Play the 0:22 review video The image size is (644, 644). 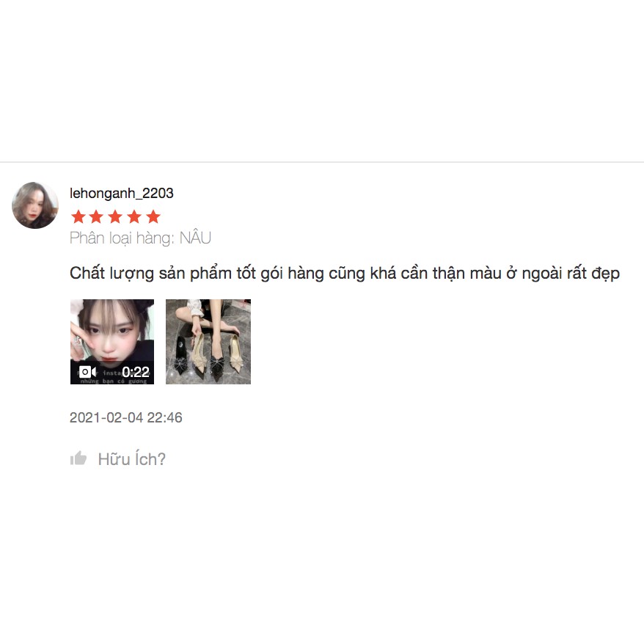point(112,342)
